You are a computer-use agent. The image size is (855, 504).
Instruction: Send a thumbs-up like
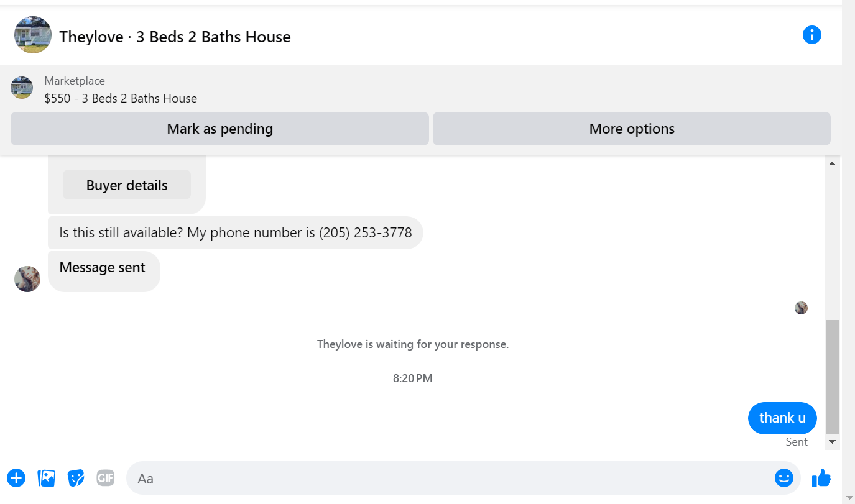pyautogui.click(x=821, y=478)
